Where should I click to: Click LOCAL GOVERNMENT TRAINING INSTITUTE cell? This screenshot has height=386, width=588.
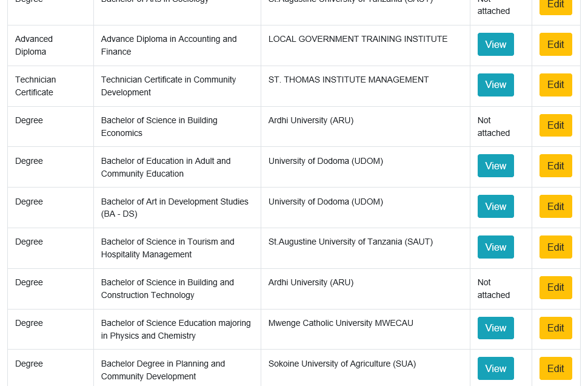(358, 39)
